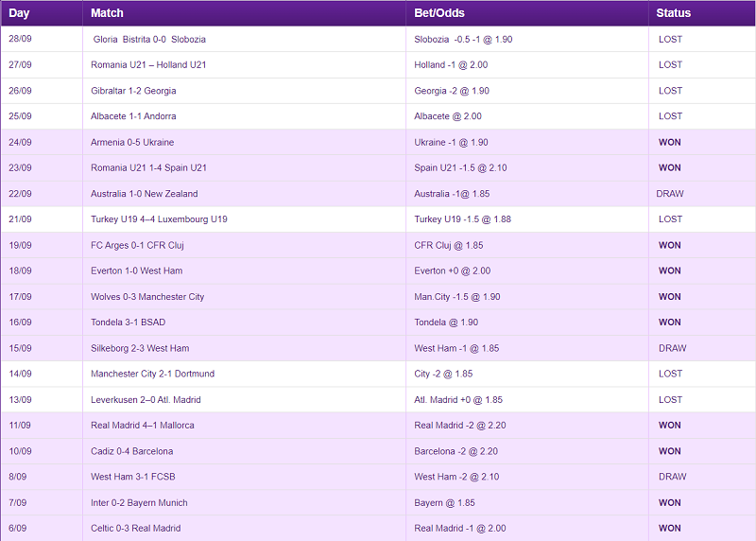This screenshot has height=541, width=756.
Task: Select match Gibraltar 1-2 Georgia
Action: click(x=133, y=91)
